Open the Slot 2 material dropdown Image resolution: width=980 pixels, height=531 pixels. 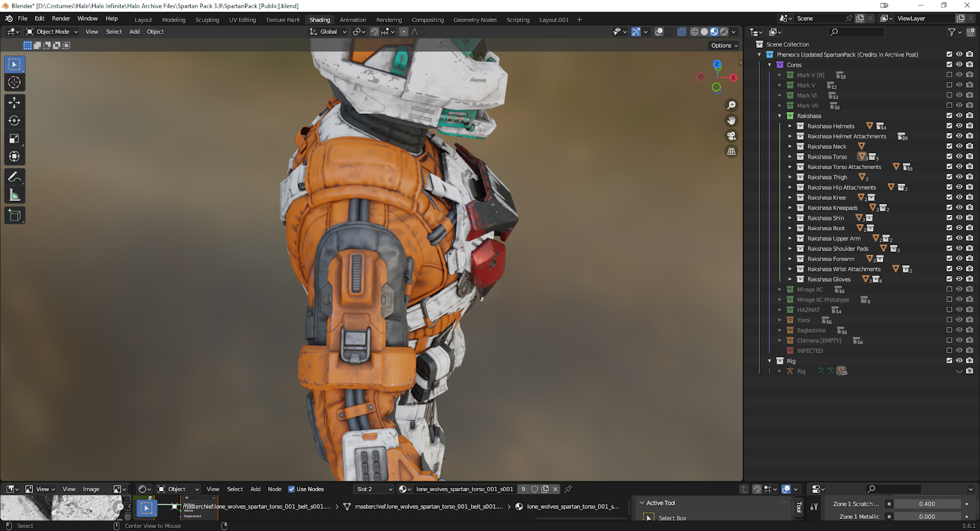point(374,489)
